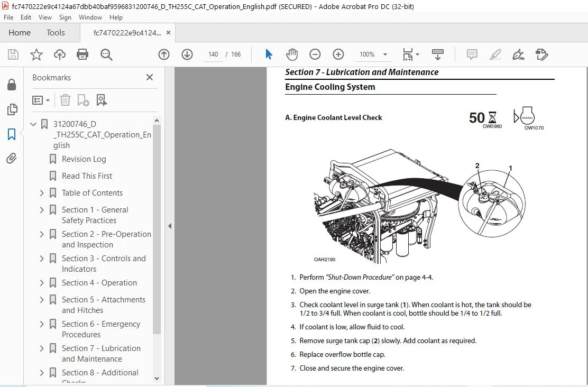Toggle the Bookmarks panel icon
Image resolution: width=588 pixels, height=387 pixels.
click(x=12, y=134)
